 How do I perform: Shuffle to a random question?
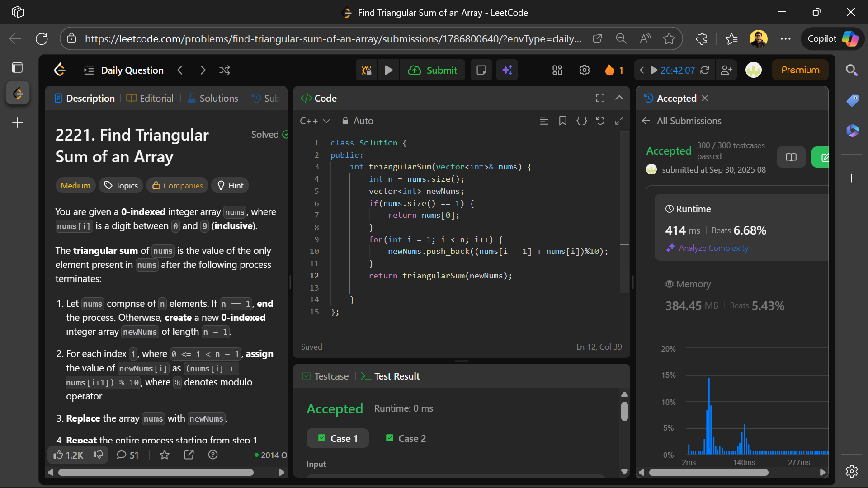[x=225, y=70]
